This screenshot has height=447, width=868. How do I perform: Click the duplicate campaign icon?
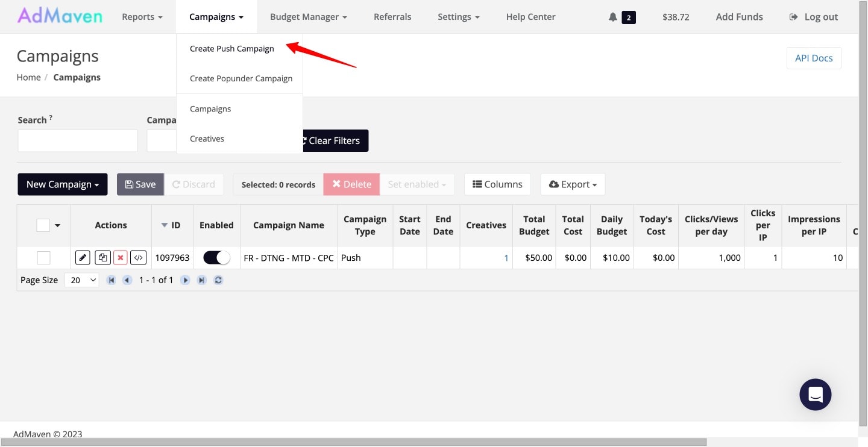pos(102,257)
